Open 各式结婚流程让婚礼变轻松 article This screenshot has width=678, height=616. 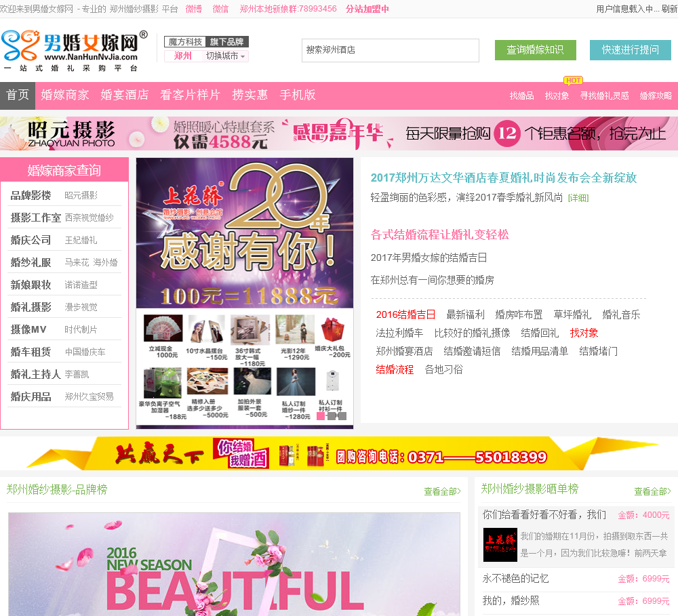tap(440, 234)
